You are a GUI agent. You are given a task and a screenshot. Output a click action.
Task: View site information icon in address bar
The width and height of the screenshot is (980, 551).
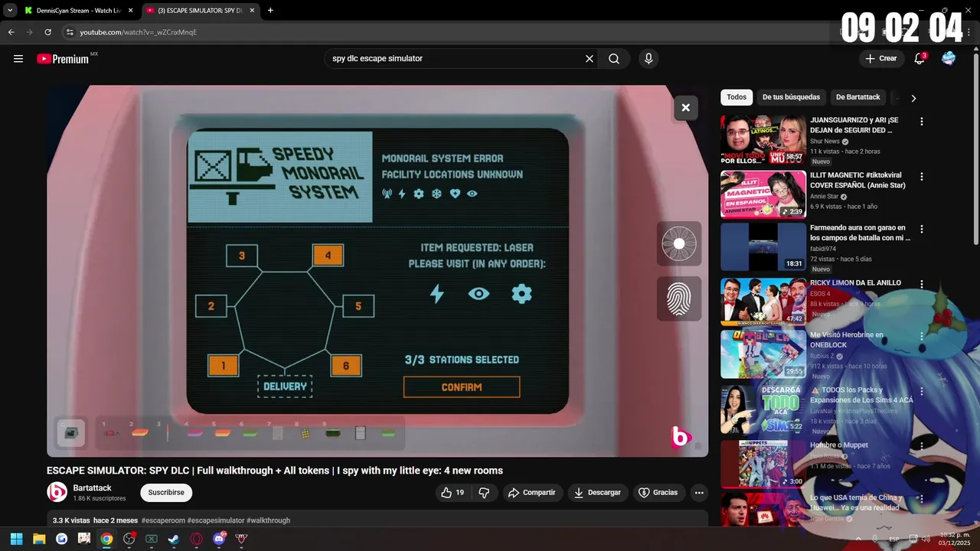coord(70,32)
